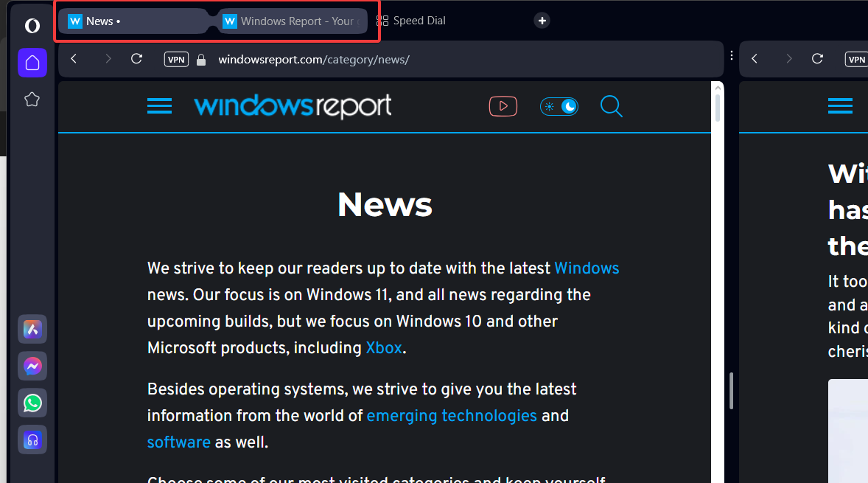Image resolution: width=868 pixels, height=483 pixels.
Task: Open the hamburger menu in right pane
Action: pyautogui.click(x=840, y=105)
